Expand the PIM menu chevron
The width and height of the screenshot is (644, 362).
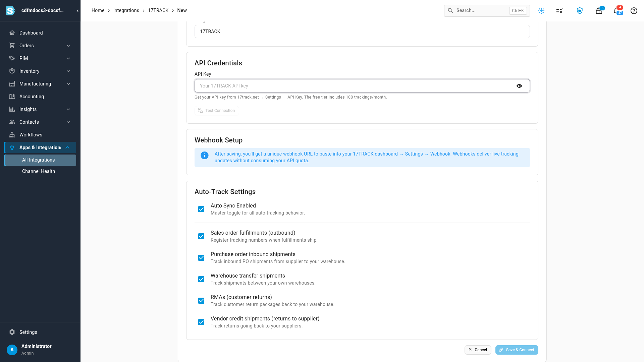pos(68,58)
